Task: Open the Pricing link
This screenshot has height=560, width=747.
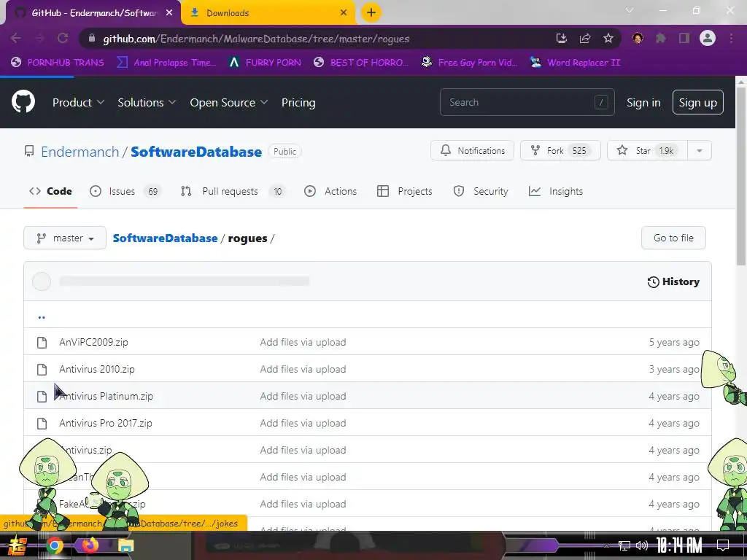Action: pos(298,102)
